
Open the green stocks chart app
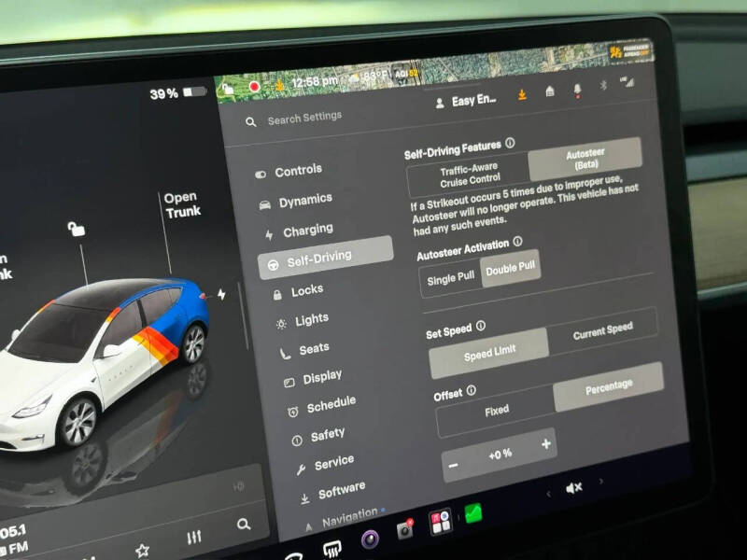point(473,514)
